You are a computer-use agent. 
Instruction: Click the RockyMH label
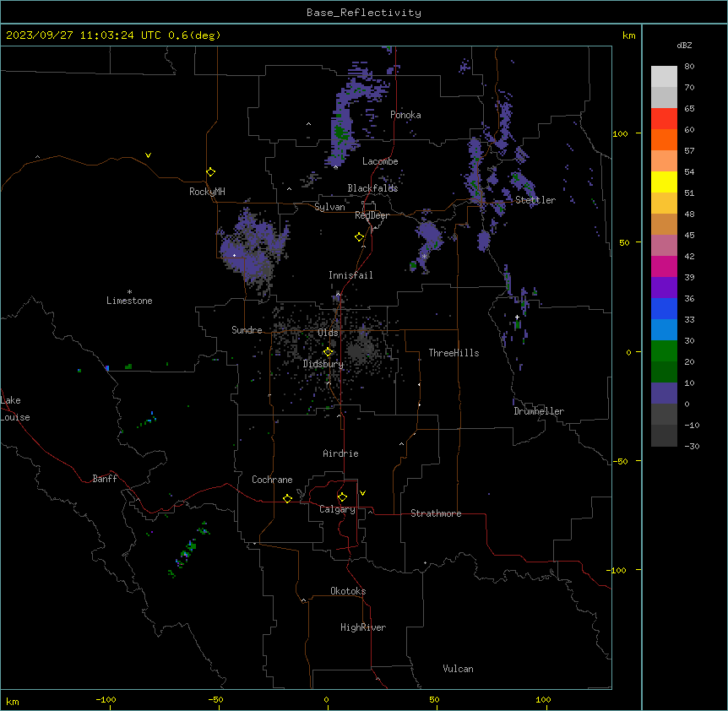[207, 192]
